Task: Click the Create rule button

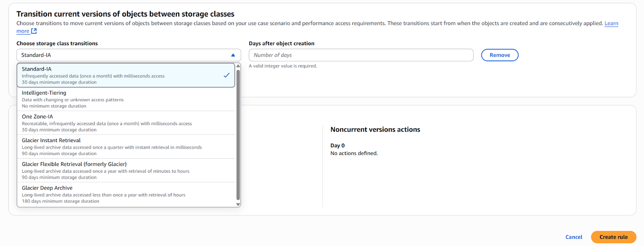Action: [613, 237]
